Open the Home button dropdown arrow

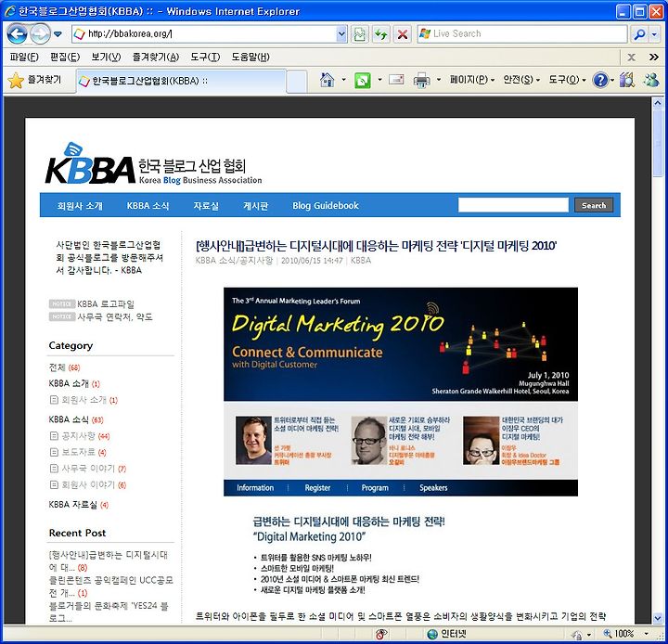(343, 80)
